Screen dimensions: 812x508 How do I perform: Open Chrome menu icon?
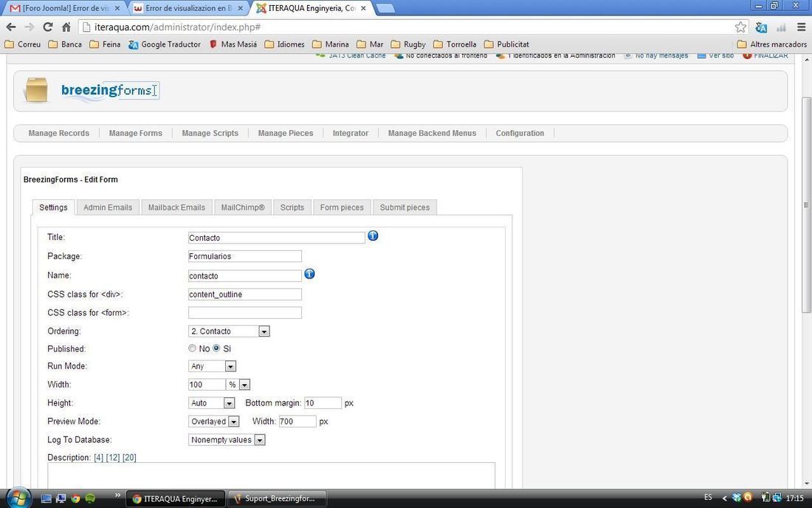click(801, 27)
